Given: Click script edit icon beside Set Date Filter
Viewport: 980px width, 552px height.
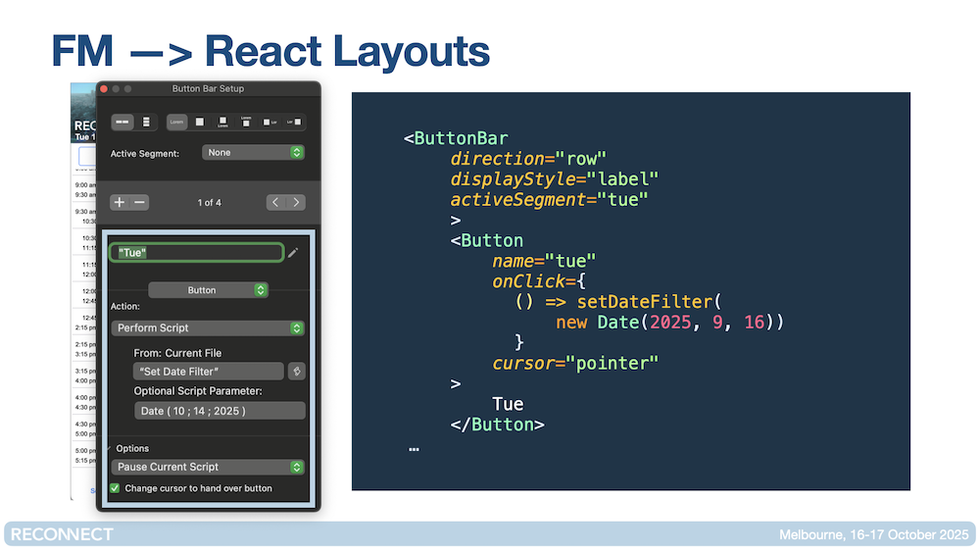Looking at the screenshot, I should pyautogui.click(x=295, y=372).
